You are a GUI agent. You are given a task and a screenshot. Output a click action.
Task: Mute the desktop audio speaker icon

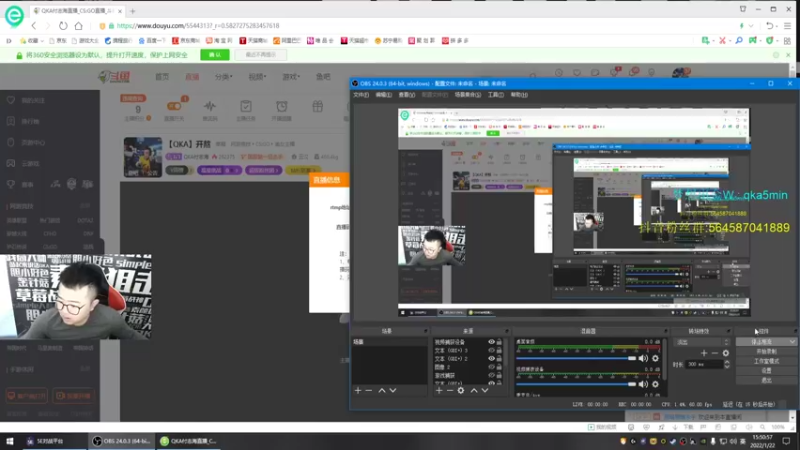click(643, 358)
